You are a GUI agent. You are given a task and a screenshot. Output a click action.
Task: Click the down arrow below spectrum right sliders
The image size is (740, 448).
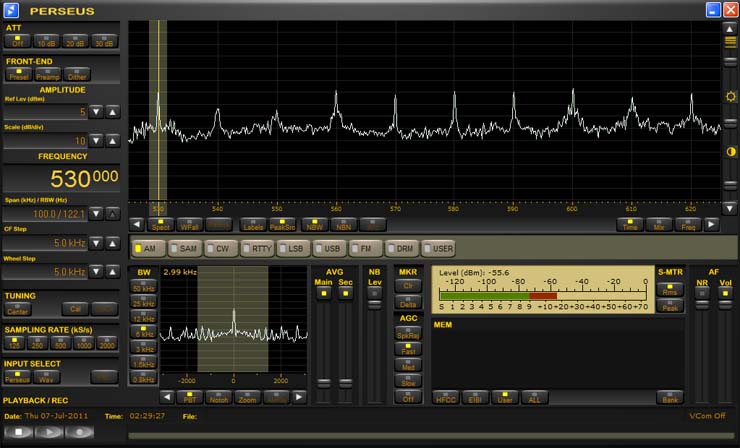point(730,208)
